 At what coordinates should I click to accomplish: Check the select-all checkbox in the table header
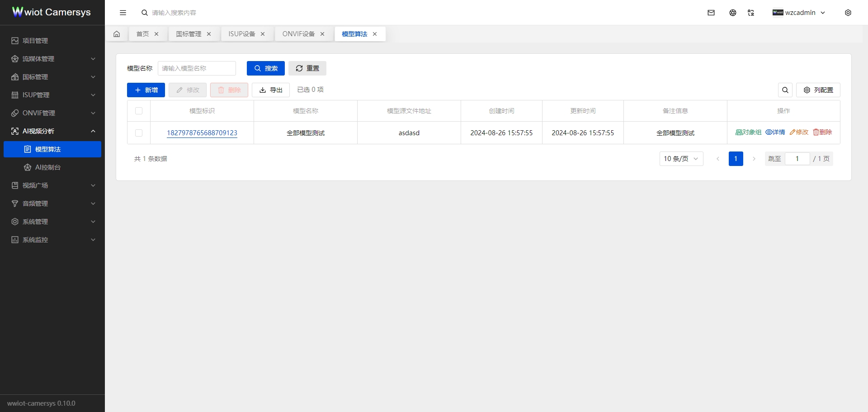(x=139, y=111)
